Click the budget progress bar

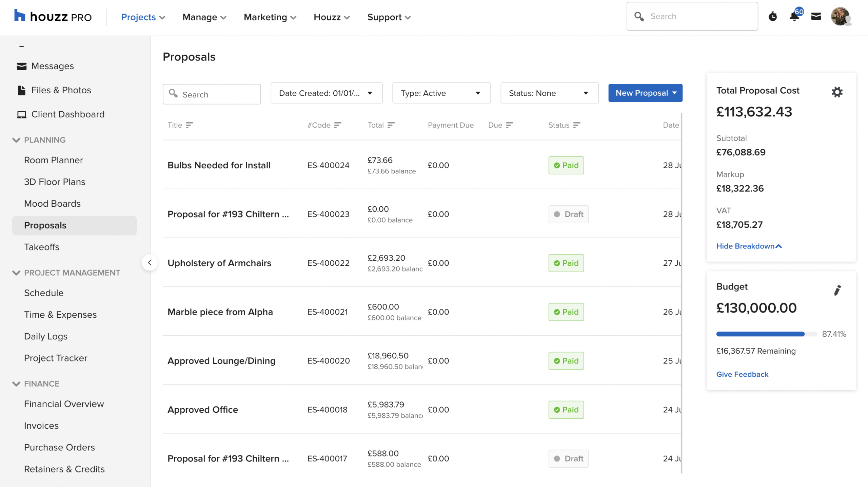[766, 334]
